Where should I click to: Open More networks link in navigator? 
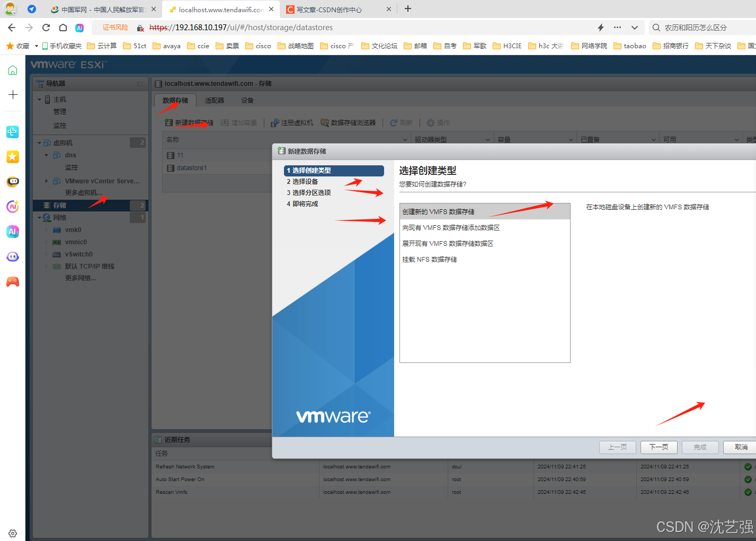tap(81, 278)
